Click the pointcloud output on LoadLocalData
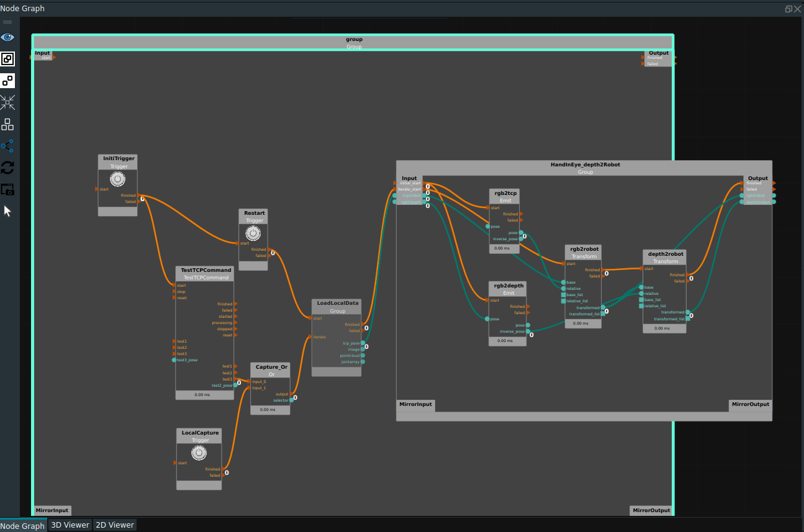The image size is (804, 532). (x=363, y=356)
